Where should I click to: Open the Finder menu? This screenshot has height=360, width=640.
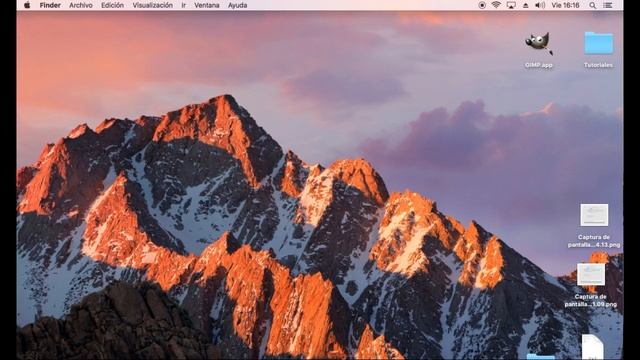[x=50, y=5]
